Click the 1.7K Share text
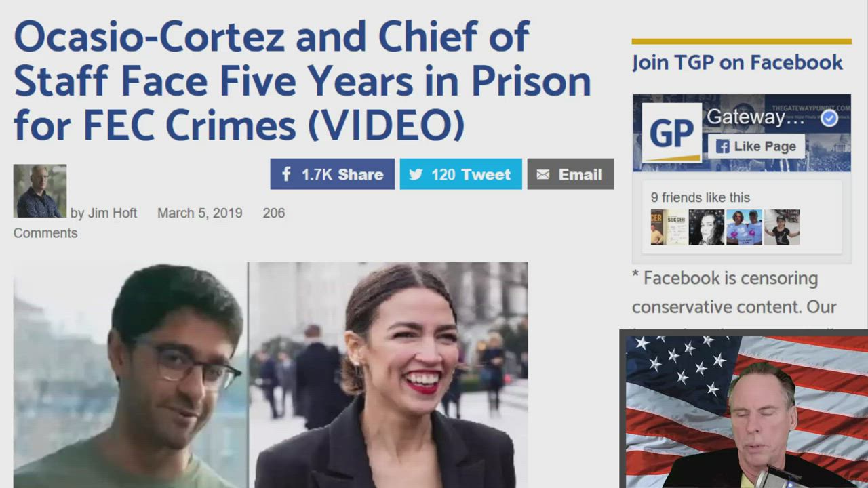 (x=342, y=174)
